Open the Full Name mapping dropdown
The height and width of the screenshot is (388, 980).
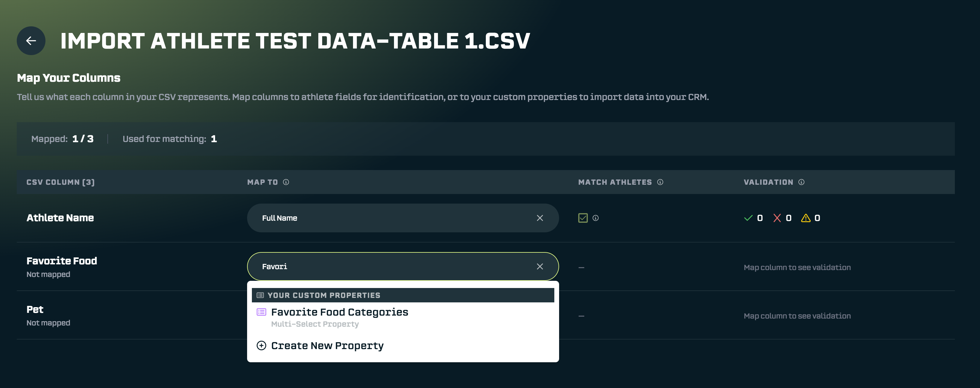pyautogui.click(x=392, y=218)
